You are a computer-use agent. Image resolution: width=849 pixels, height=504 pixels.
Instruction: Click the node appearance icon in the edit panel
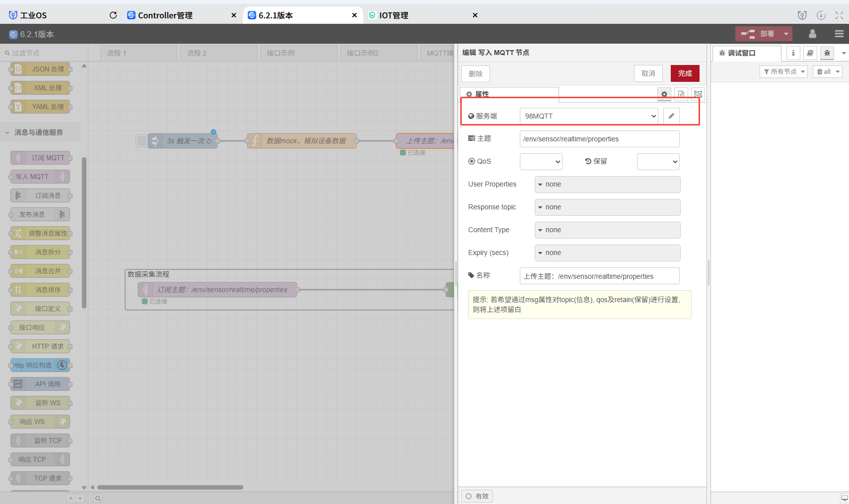pos(698,94)
